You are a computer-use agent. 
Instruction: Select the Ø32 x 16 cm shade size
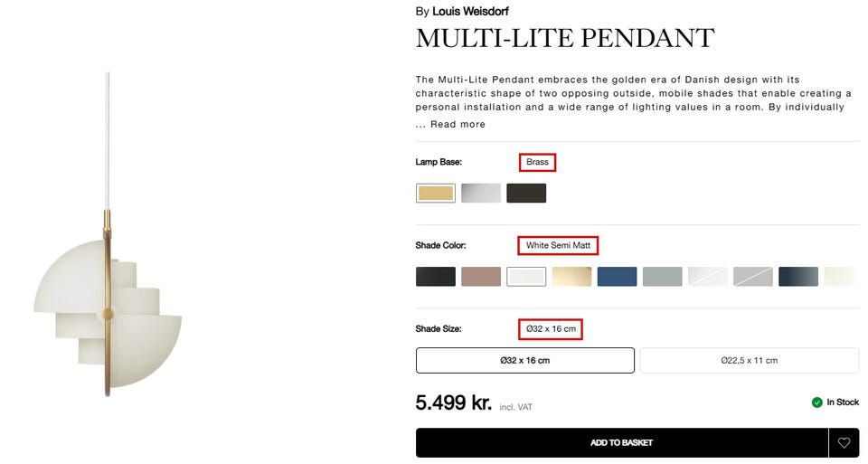[x=525, y=360]
